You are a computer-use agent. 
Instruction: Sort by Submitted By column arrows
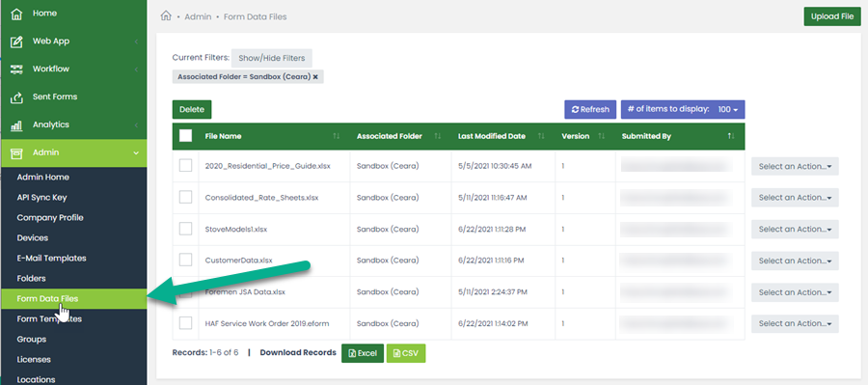tap(731, 136)
